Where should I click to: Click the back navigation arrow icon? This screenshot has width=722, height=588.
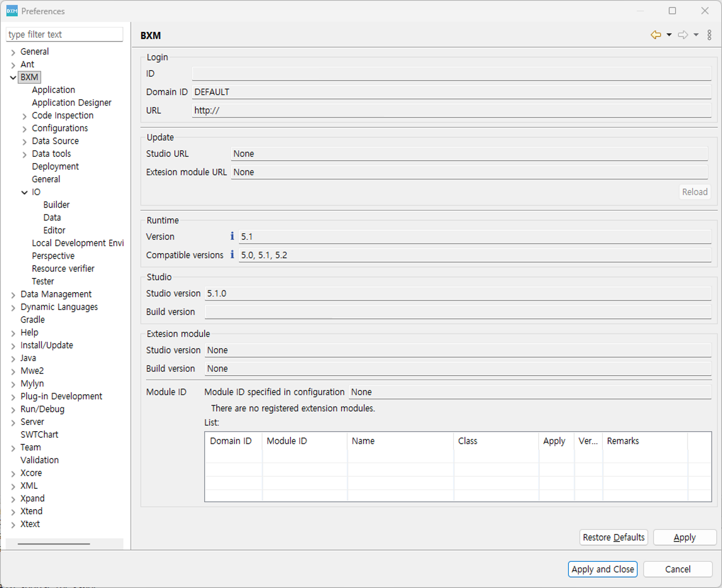pyautogui.click(x=656, y=35)
